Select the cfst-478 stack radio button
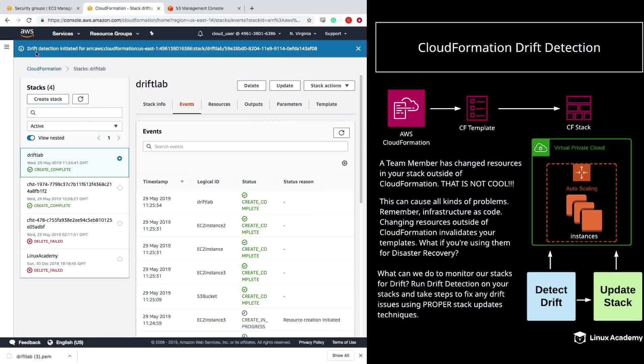This screenshot has width=644, height=364. click(x=120, y=223)
